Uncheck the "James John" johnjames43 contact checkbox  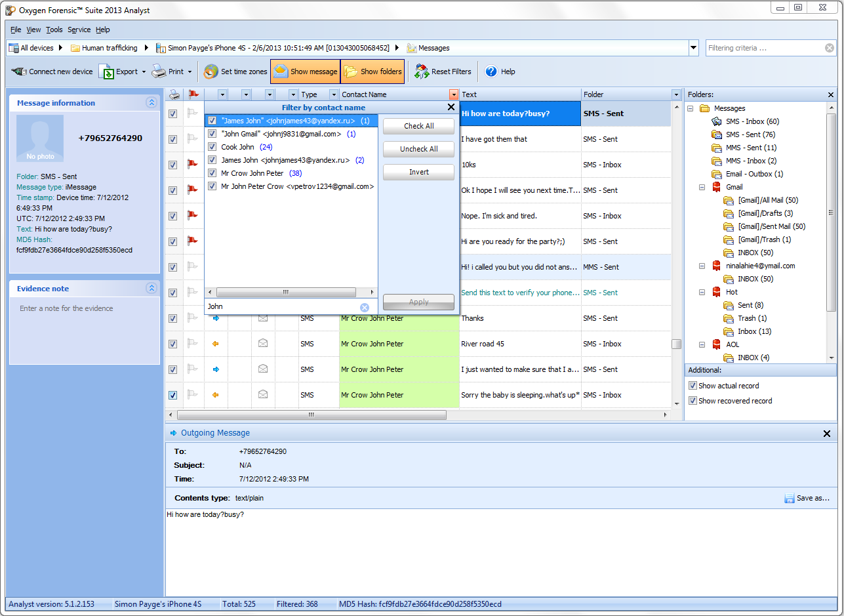pyautogui.click(x=212, y=121)
